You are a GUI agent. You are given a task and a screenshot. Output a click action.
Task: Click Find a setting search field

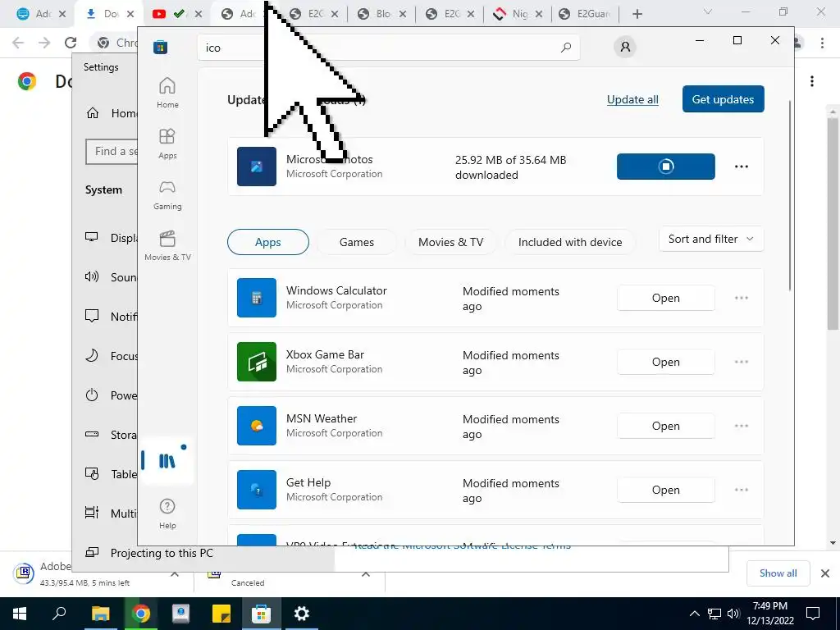(x=112, y=152)
